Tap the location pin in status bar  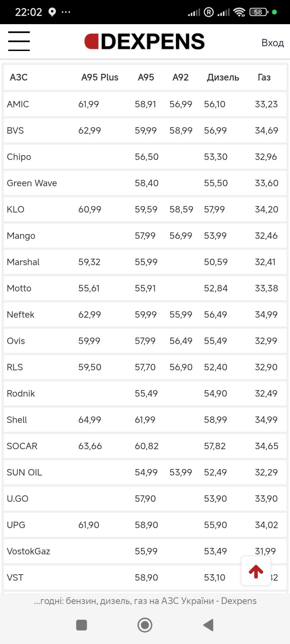[x=52, y=12]
